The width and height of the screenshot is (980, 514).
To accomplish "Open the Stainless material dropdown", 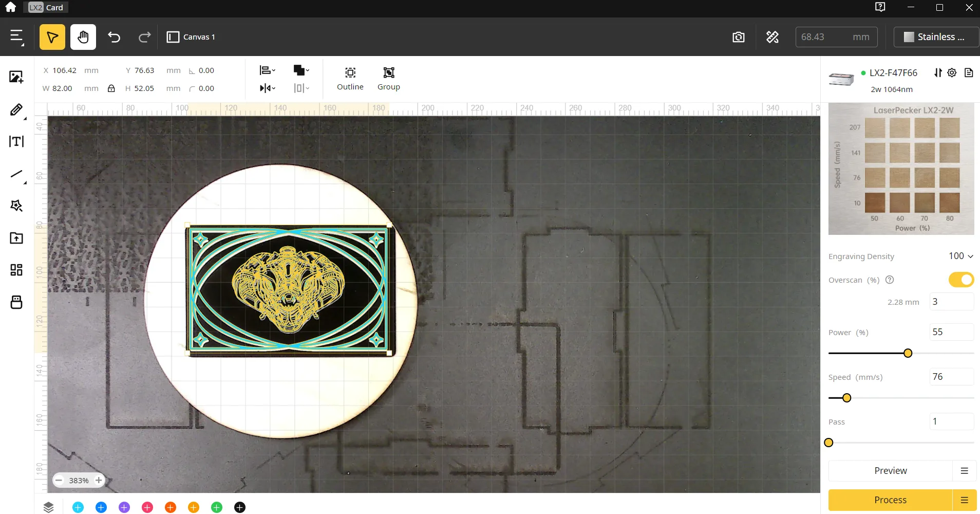I will (x=936, y=37).
